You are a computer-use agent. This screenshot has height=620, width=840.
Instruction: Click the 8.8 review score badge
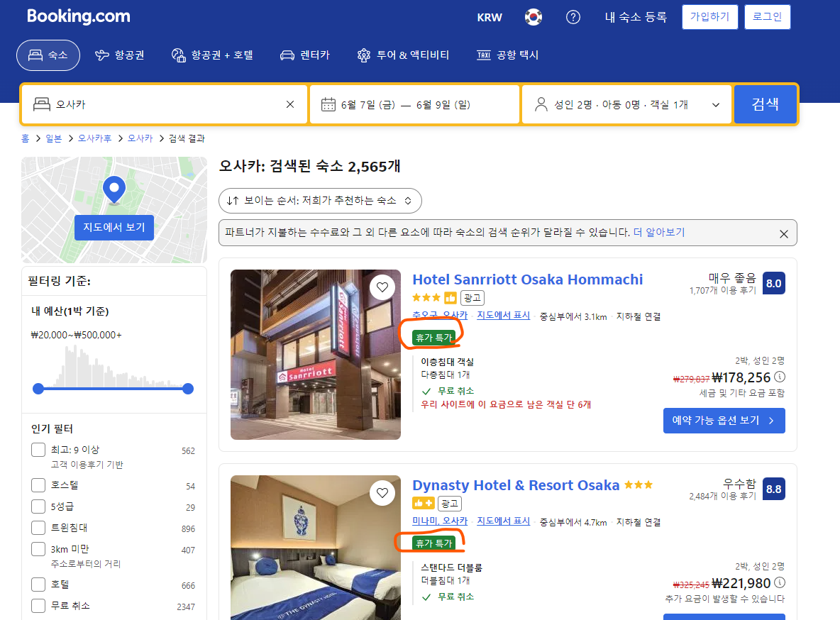[773, 489]
